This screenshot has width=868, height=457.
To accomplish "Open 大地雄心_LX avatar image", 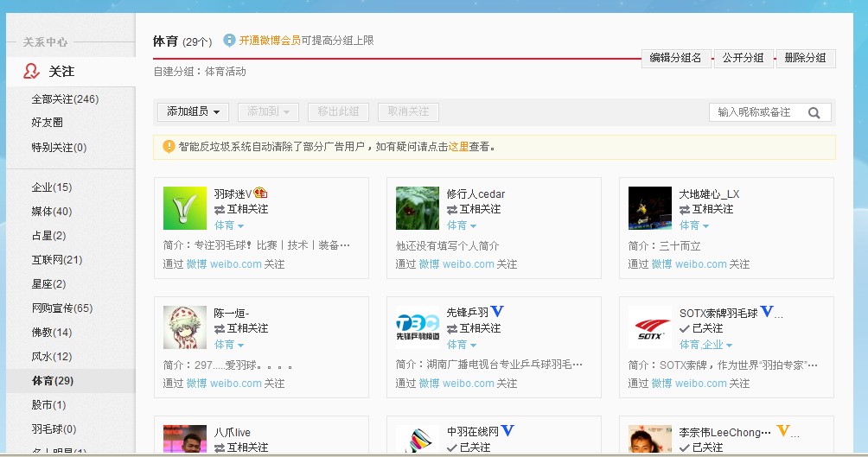I will (x=650, y=208).
